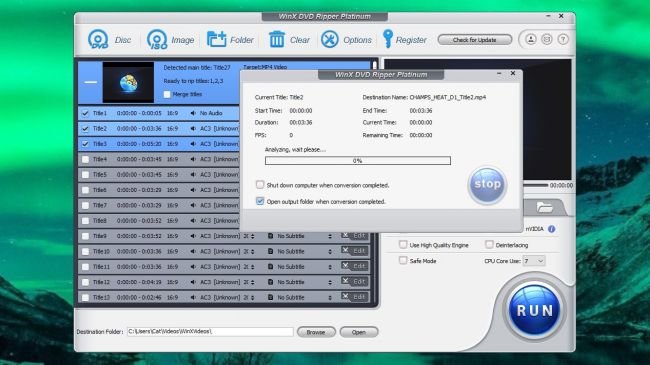This screenshot has width=650, height=365.
Task: Disable Open output folder when conversion completed
Action: tap(260, 201)
